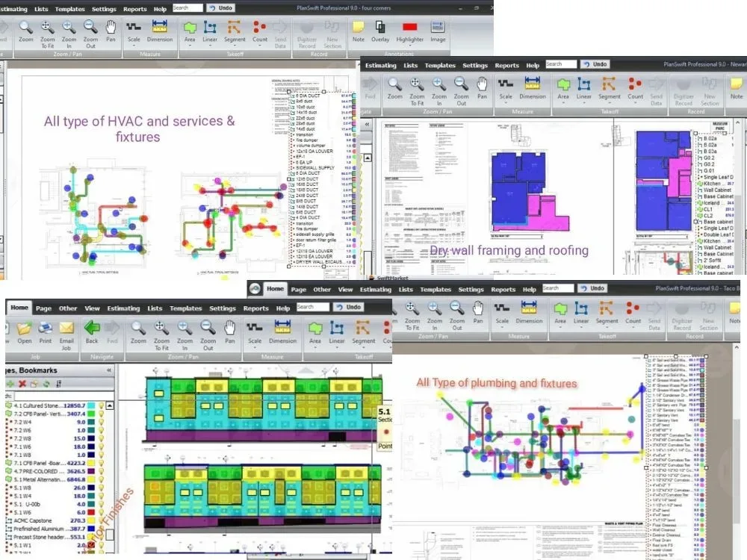
Task: Open View tab in Taco window
Action: [345, 290]
